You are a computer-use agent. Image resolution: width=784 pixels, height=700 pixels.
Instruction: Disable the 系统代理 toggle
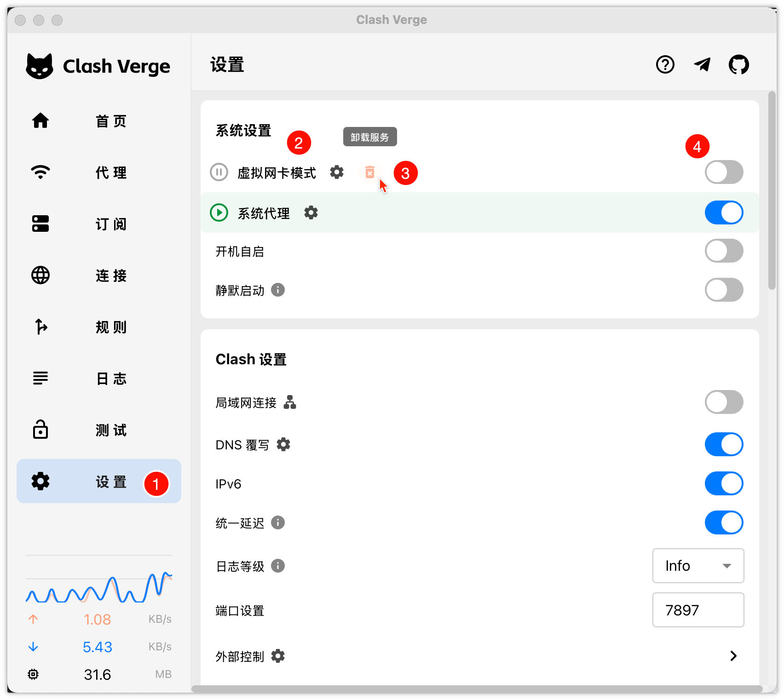724,212
